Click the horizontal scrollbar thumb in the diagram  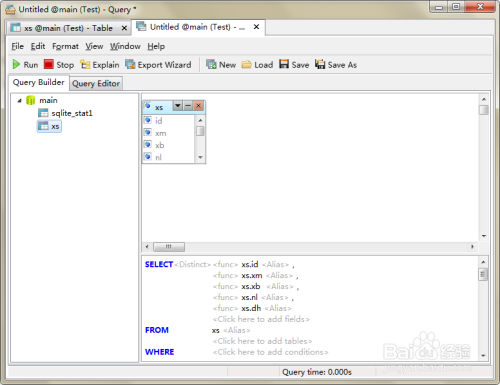(169, 247)
